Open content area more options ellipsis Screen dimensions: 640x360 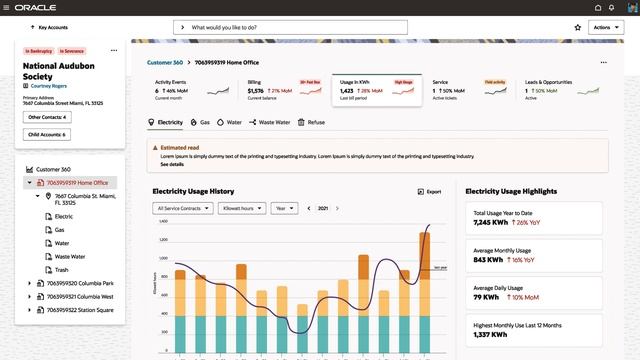click(604, 62)
